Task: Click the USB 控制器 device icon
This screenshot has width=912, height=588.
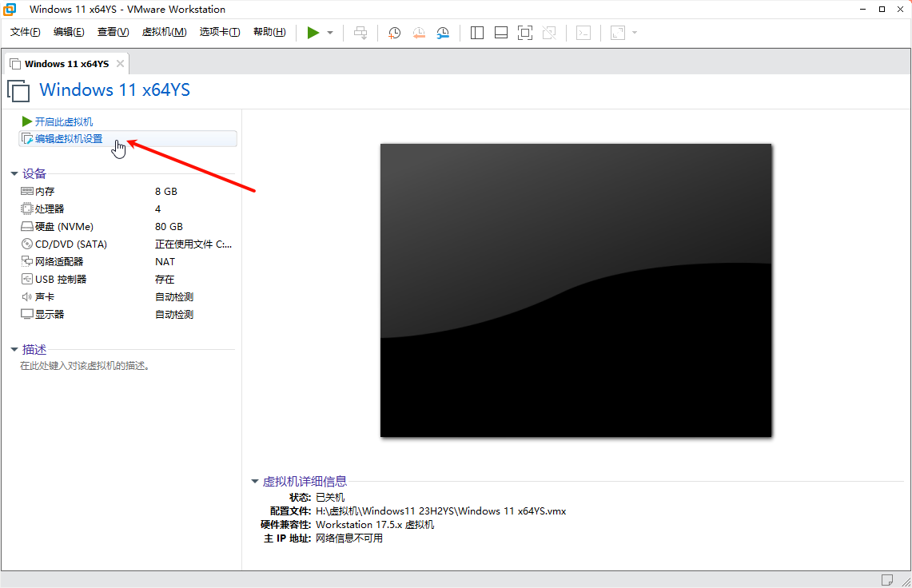Action: point(26,279)
